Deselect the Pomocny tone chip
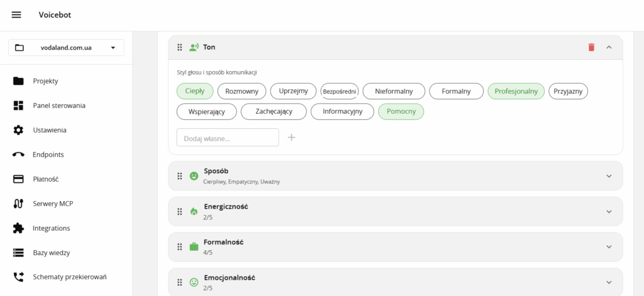The height and width of the screenshot is (296, 644). [x=401, y=112]
